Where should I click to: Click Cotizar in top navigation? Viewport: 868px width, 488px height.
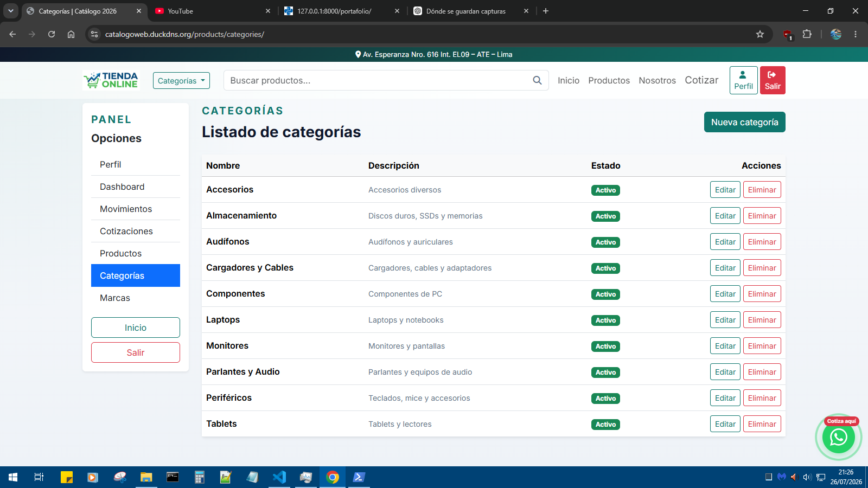701,80
